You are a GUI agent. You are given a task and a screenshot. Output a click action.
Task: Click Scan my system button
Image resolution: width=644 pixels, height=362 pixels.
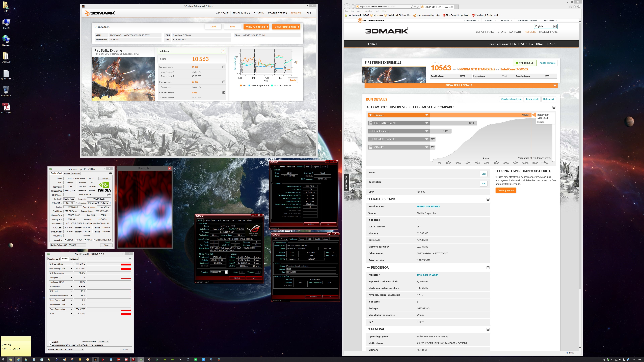(x=505, y=190)
